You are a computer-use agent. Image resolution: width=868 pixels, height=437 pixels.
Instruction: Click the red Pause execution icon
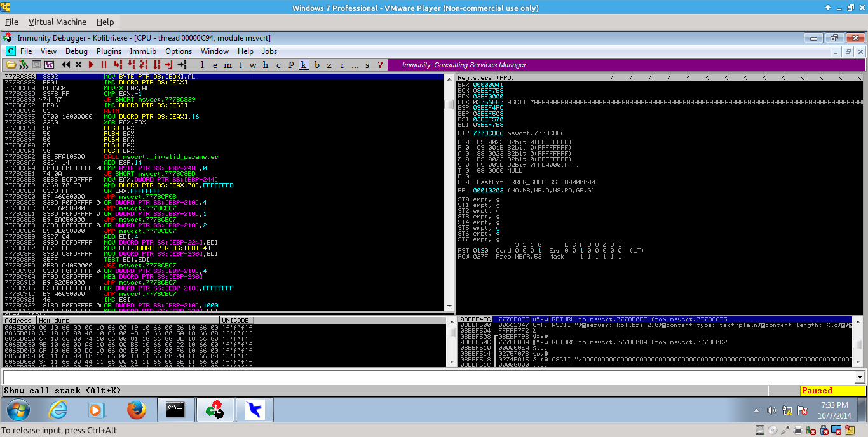104,65
